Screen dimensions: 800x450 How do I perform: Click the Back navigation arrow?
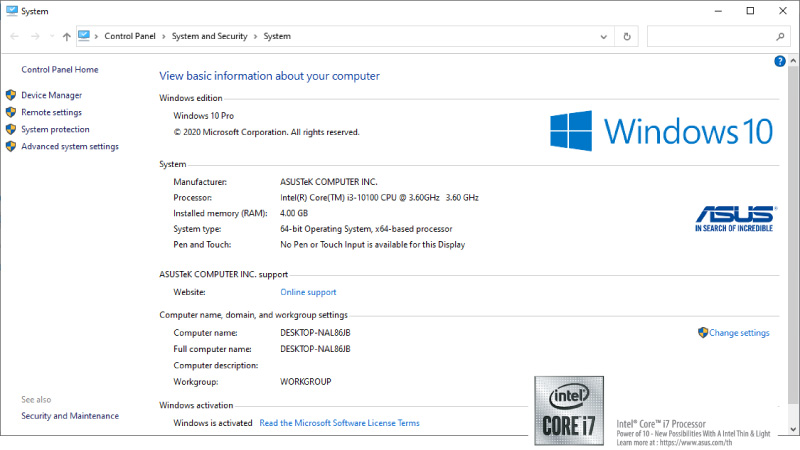[14, 36]
